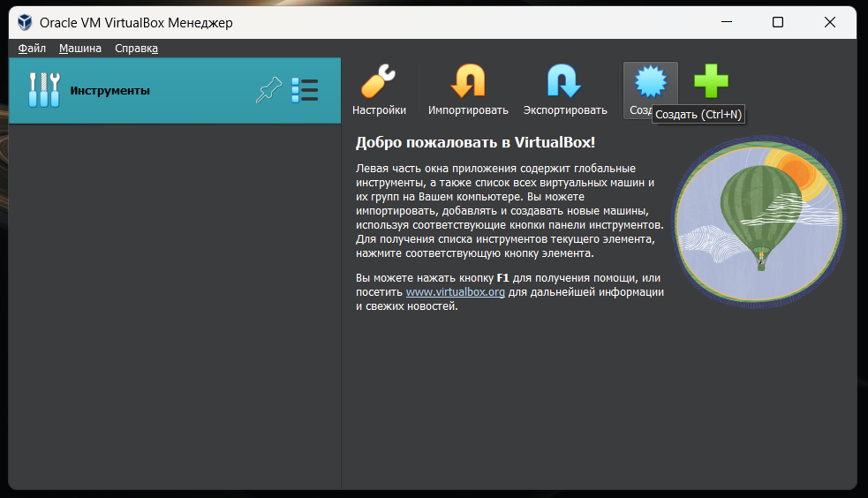
Task: Close the VirtualBox Manager window
Action: pyautogui.click(x=829, y=22)
